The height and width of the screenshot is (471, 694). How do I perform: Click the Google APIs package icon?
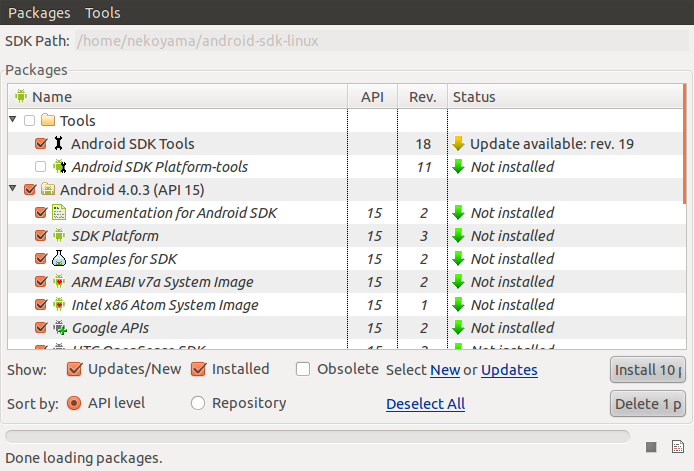click(x=59, y=328)
